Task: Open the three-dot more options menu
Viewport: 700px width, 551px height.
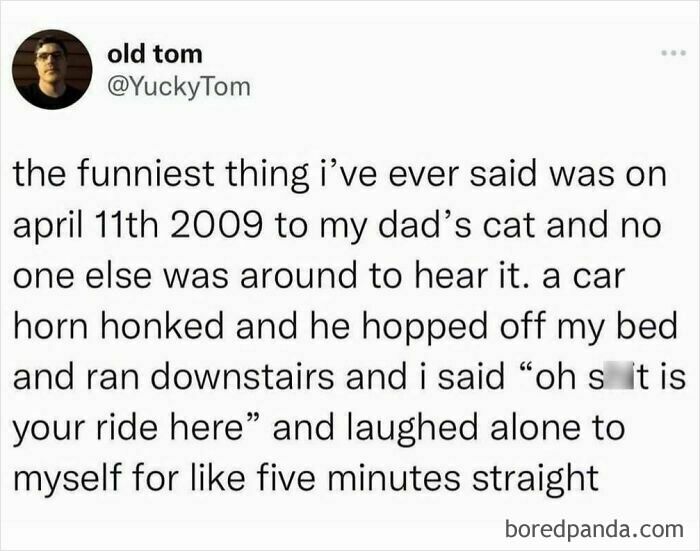Action: [x=673, y=53]
